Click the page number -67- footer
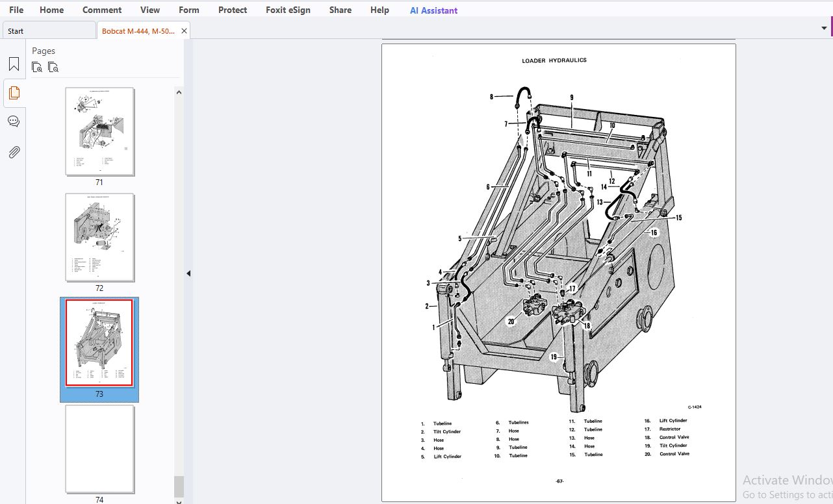This screenshot has height=504, width=833. 559,481
